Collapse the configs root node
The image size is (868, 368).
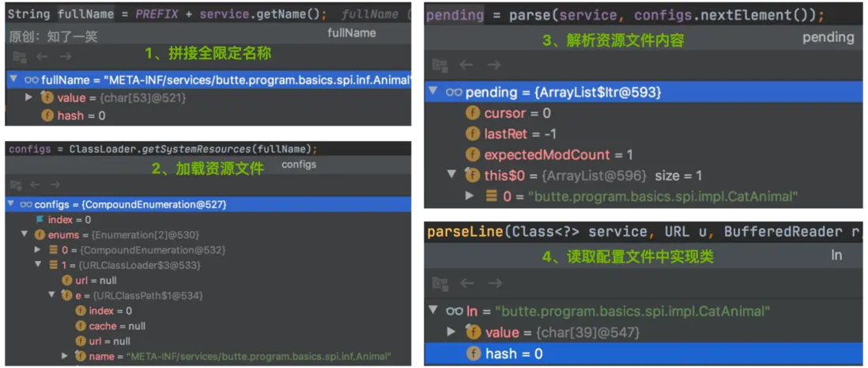tap(10, 204)
